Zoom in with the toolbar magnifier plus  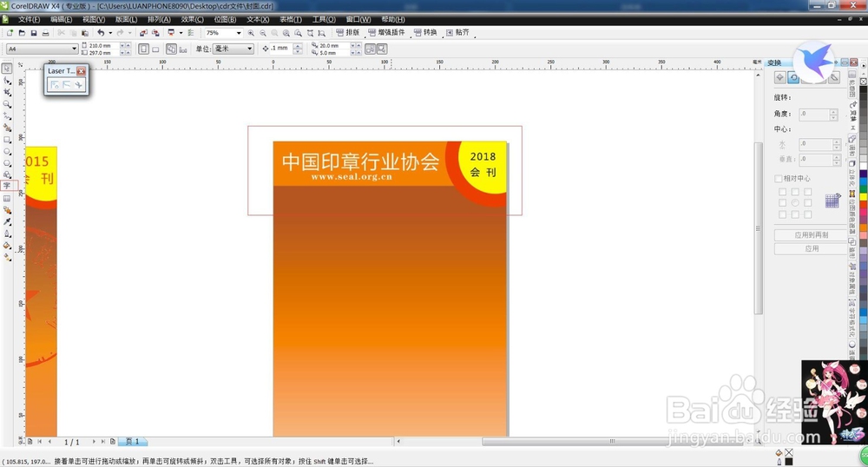pyautogui.click(x=251, y=33)
